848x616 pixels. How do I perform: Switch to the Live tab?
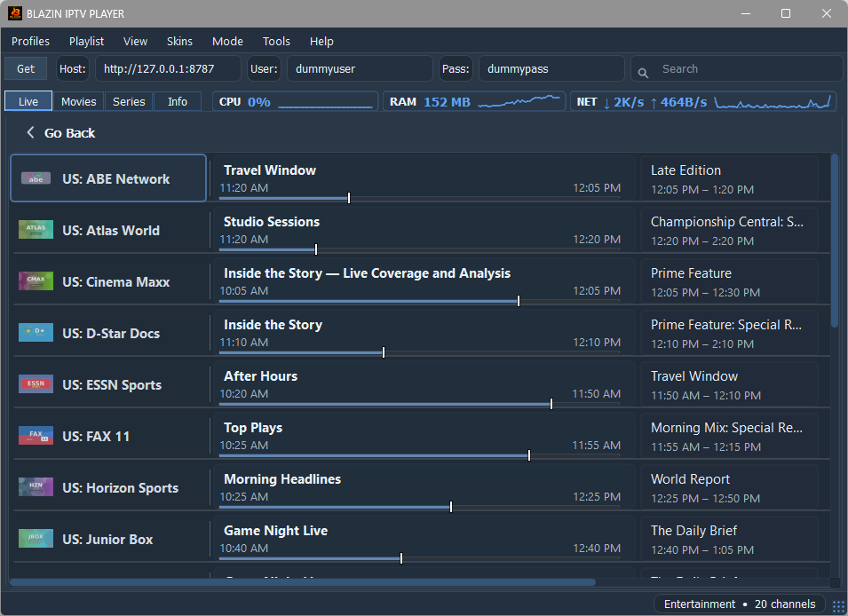(28, 101)
